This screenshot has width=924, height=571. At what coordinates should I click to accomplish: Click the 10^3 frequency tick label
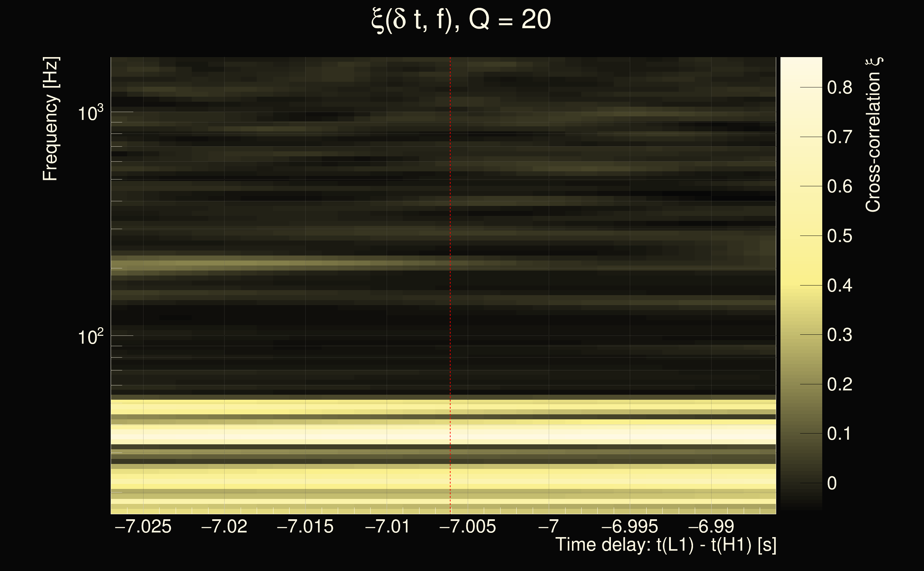(90, 113)
